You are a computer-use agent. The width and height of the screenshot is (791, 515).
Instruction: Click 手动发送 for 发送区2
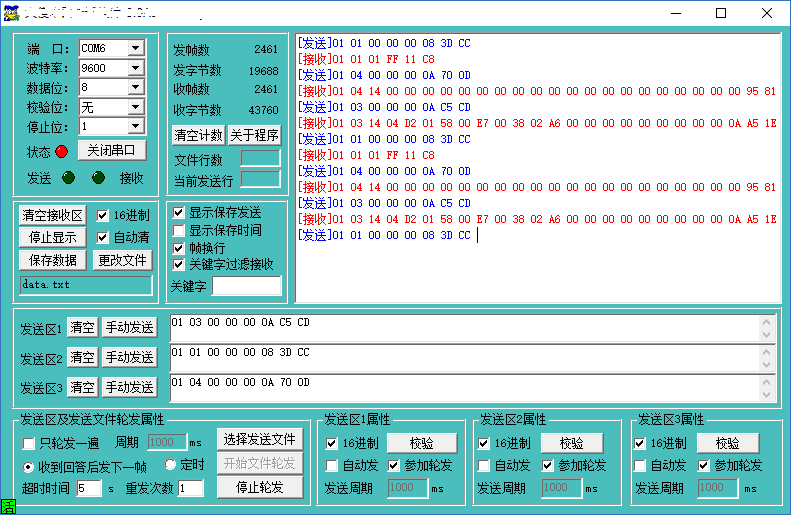coord(129,357)
